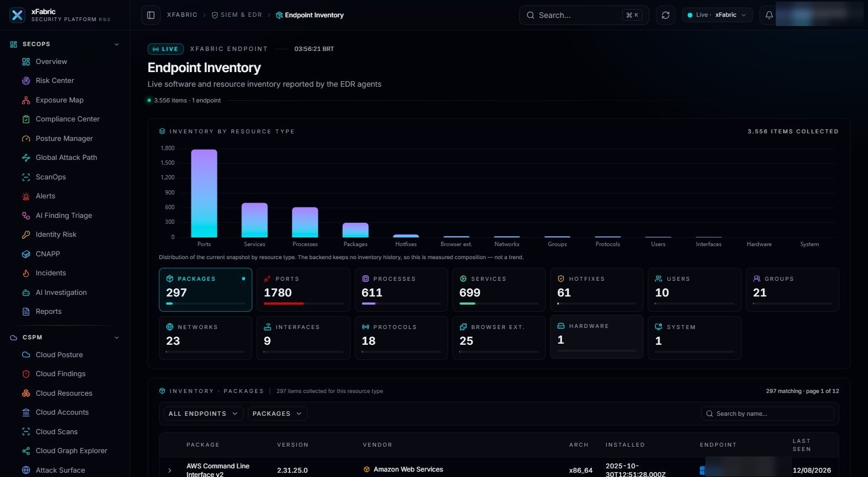This screenshot has height=477, width=868.
Task: Click the xFabric logo icon
Action: pos(17,15)
